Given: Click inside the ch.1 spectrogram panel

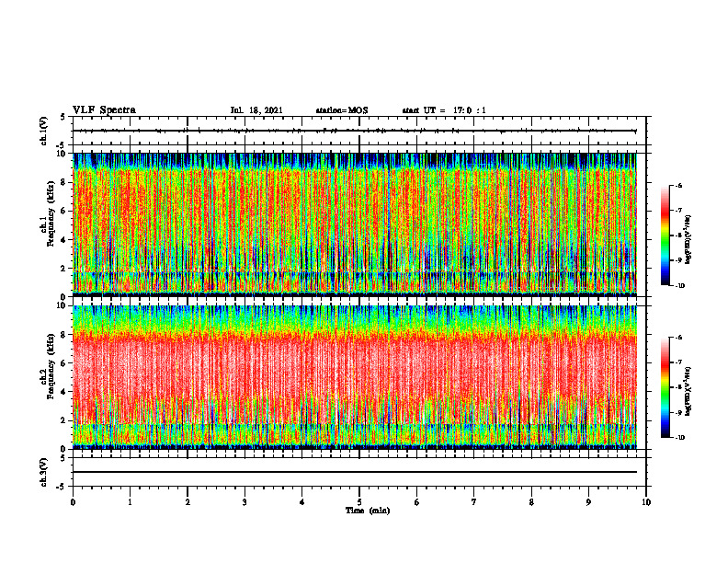Looking at the screenshot, I should [355, 224].
